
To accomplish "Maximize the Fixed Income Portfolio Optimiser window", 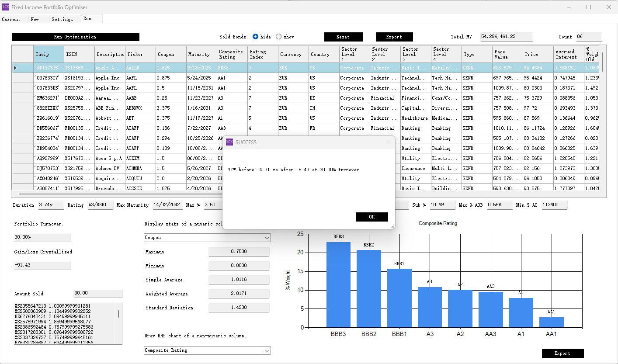I will [x=588, y=7].
